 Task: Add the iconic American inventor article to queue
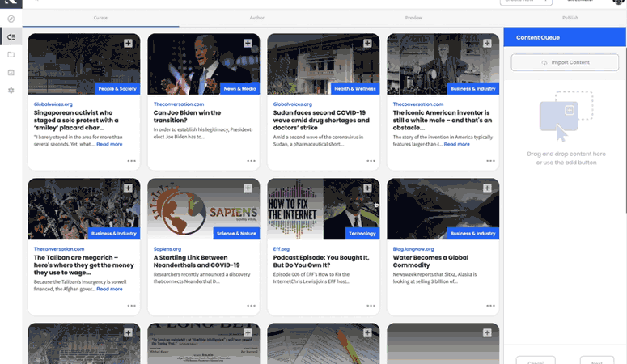click(x=487, y=43)
